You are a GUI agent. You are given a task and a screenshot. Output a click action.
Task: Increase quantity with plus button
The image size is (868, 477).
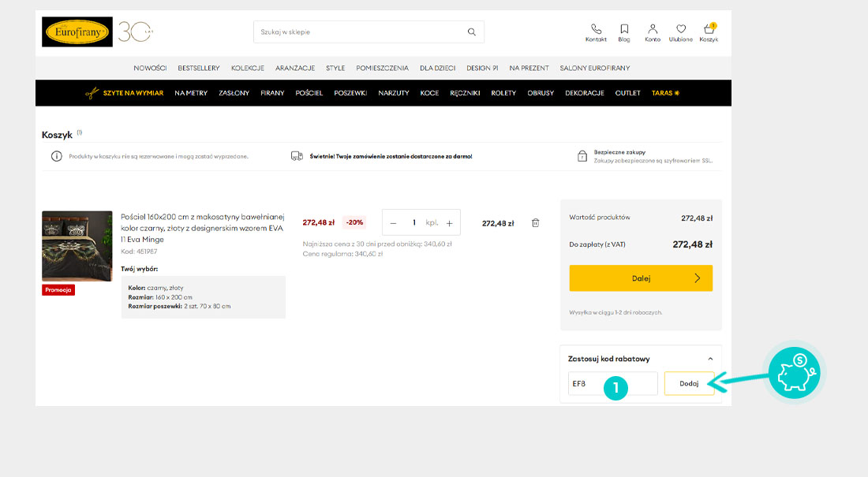(449, 223)
